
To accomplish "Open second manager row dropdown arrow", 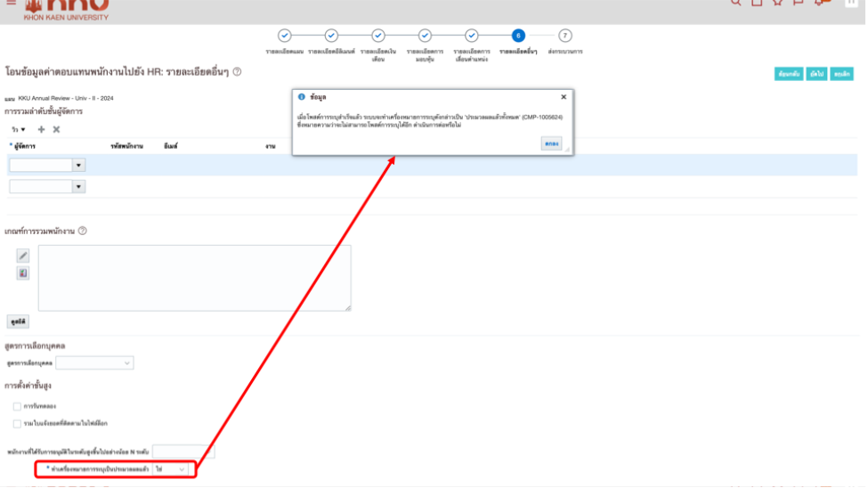I will coord(78,187).
